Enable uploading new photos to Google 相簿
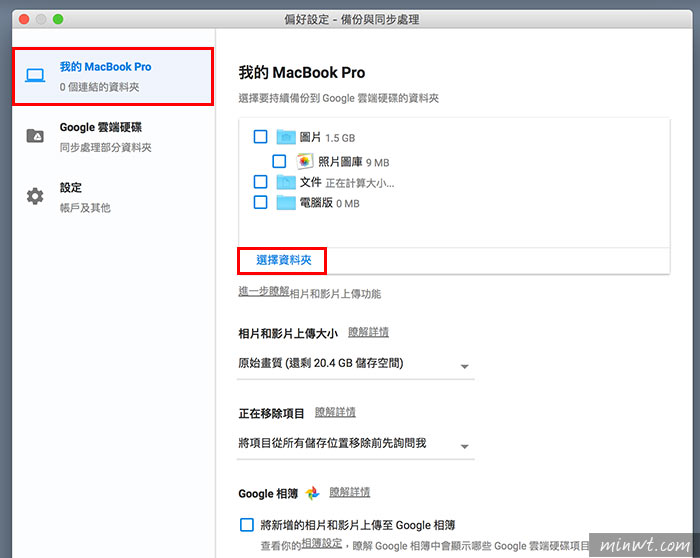The height and width of the screenshot is (558, 700). 247,525
